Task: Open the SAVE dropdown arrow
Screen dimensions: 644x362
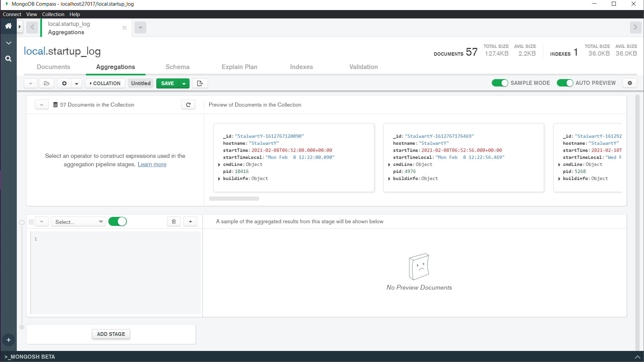Action: click(x=184, y=83)
